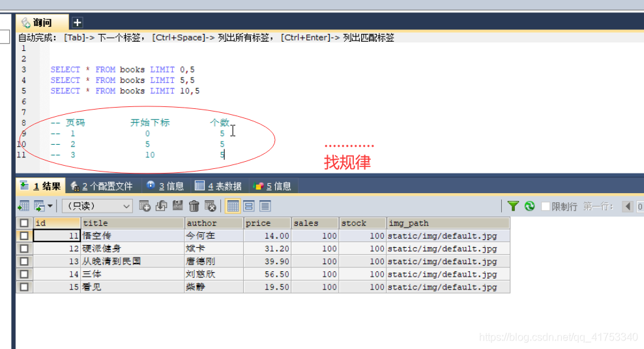Open the export options dropdown arrow

click(x=50, y=206)
